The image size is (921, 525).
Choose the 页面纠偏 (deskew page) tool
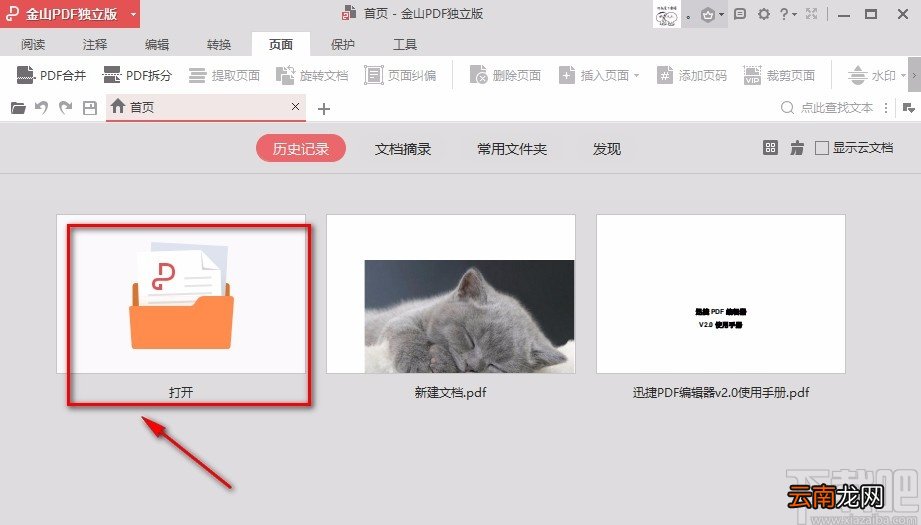(x=400, y=75)
